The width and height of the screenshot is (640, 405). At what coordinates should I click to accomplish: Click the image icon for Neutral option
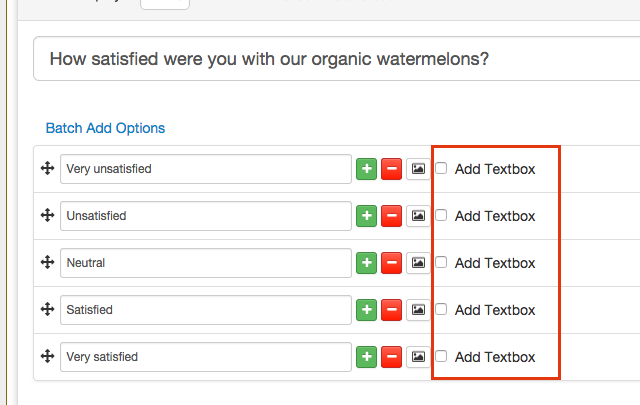coord(418,263)
